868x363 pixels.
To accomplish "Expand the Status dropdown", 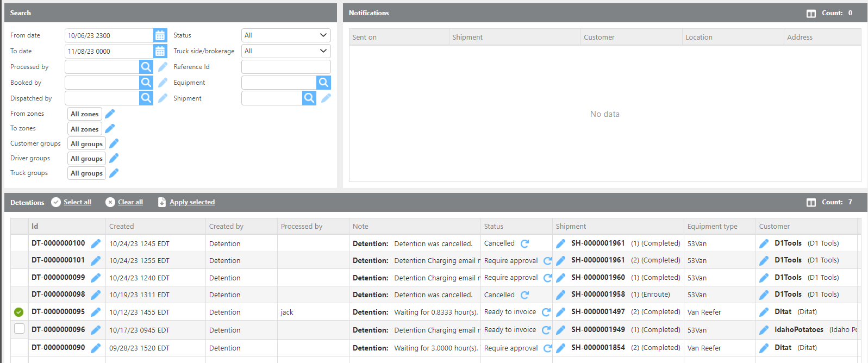I will (286, 35).
